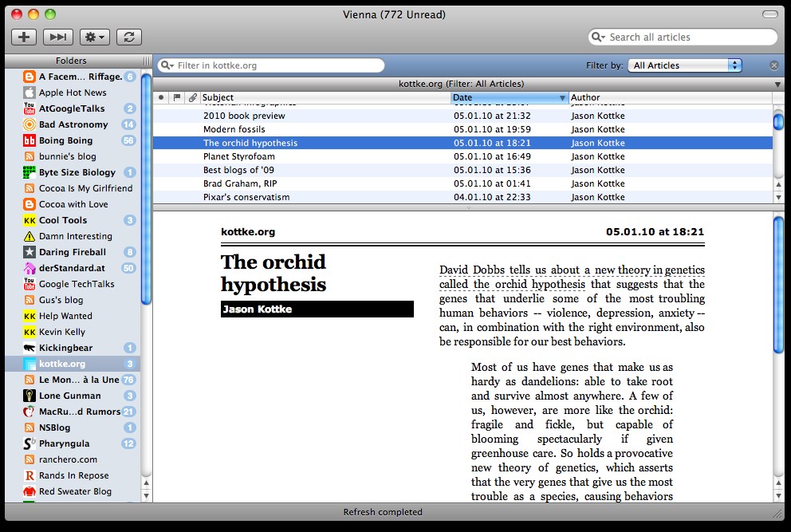
Task: Click the article list scrollbar thumb
Action: [778, 122]
